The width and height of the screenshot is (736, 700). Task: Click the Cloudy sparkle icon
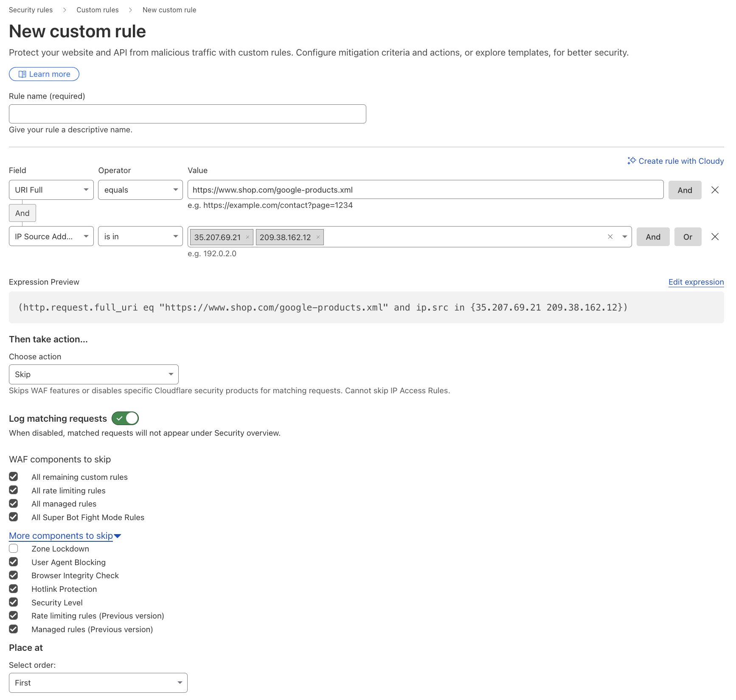pyautogui.click(x=632, y=161)
